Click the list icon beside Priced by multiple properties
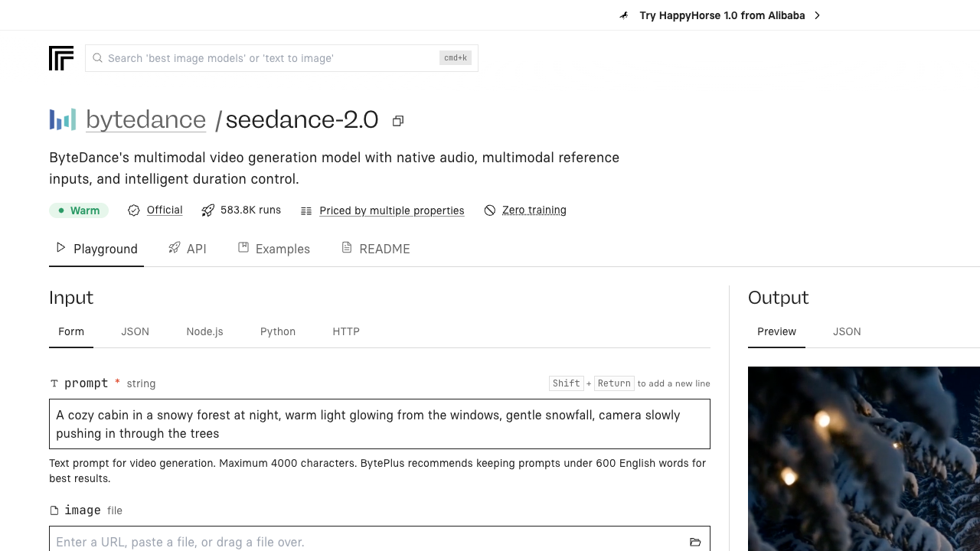 tap(306, 210)
